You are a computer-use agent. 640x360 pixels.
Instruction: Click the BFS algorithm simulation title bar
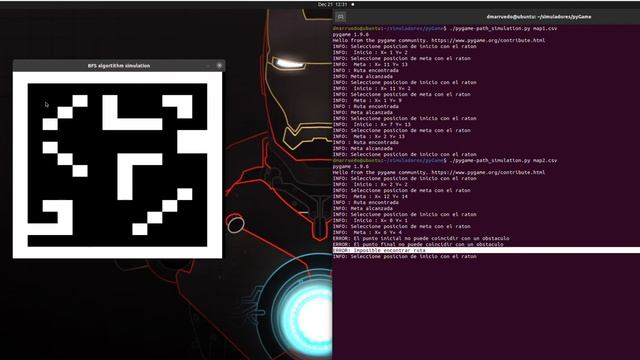click(x=119, y=65)
